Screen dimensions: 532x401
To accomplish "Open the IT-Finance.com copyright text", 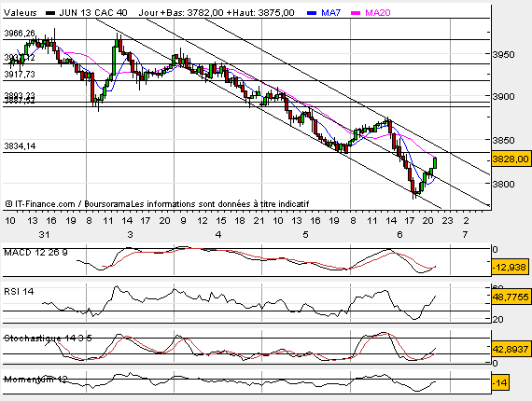I will tap(157, 204).
